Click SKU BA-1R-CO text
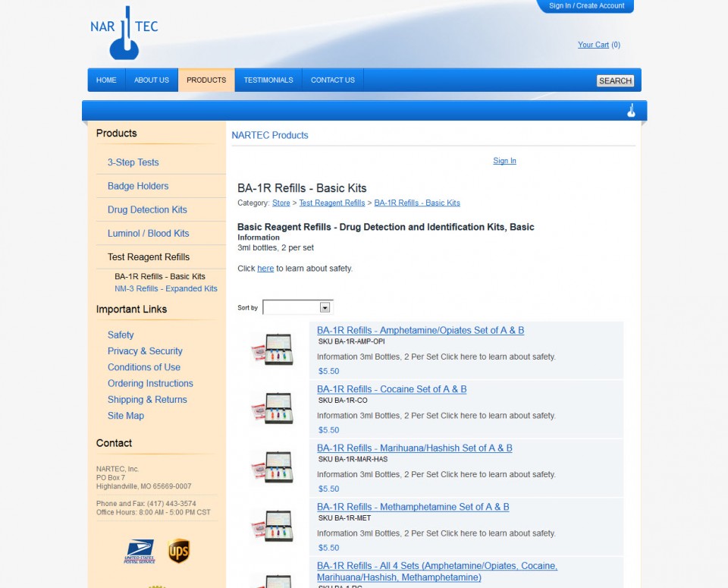The image size is (728, 588). (x=343, y=401)
